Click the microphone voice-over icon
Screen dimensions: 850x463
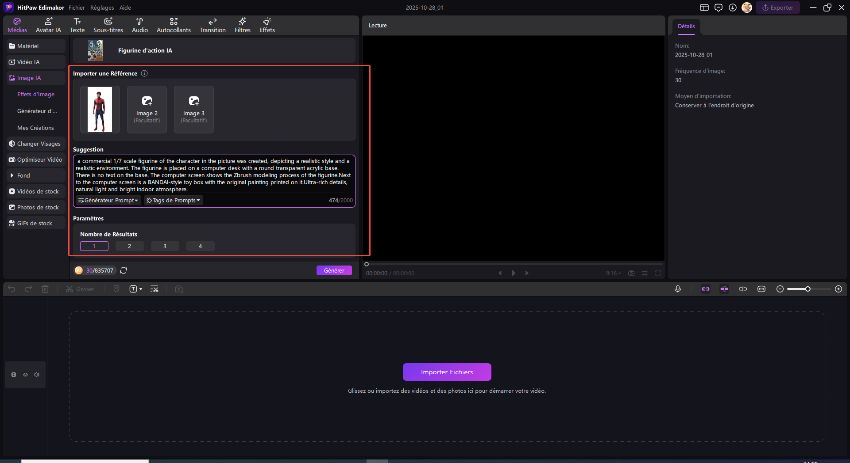(x=678, y=289)
